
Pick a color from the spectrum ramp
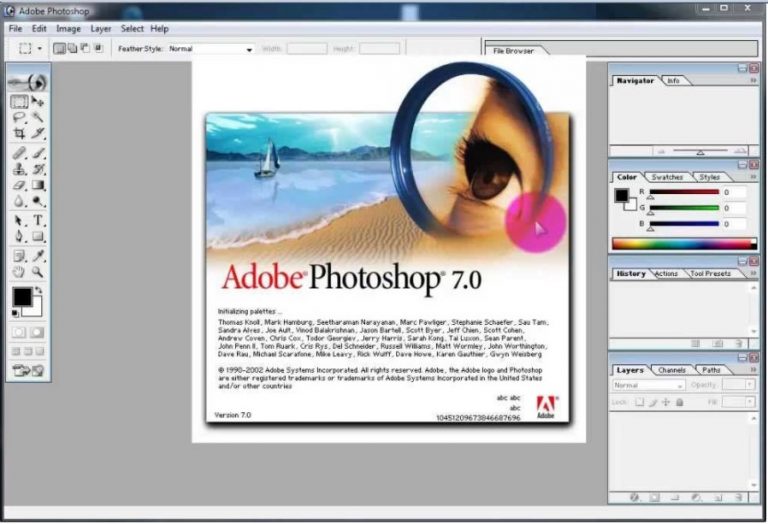(684, 244)
